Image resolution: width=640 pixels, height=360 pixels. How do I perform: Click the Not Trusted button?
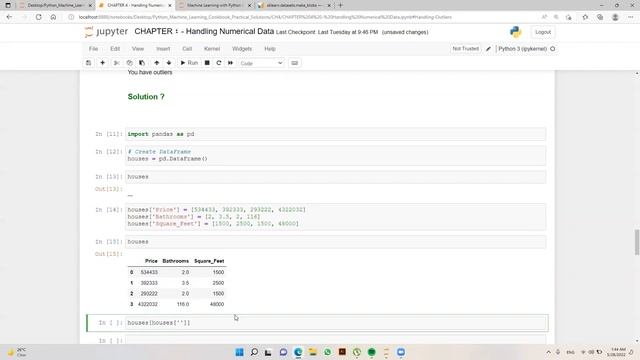[465, 49]
